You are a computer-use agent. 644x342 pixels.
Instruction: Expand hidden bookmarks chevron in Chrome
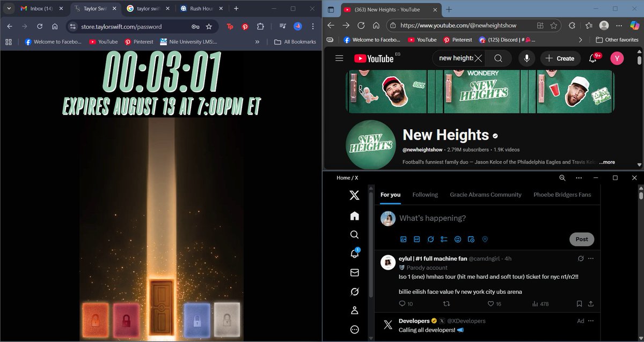pos(257,42)
